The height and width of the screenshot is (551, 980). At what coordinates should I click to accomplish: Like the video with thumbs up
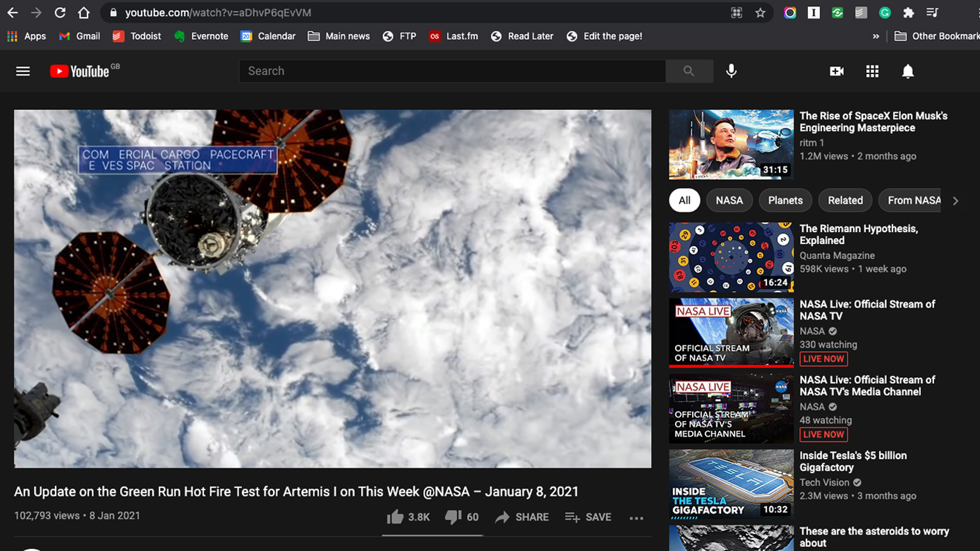point(395,517)
